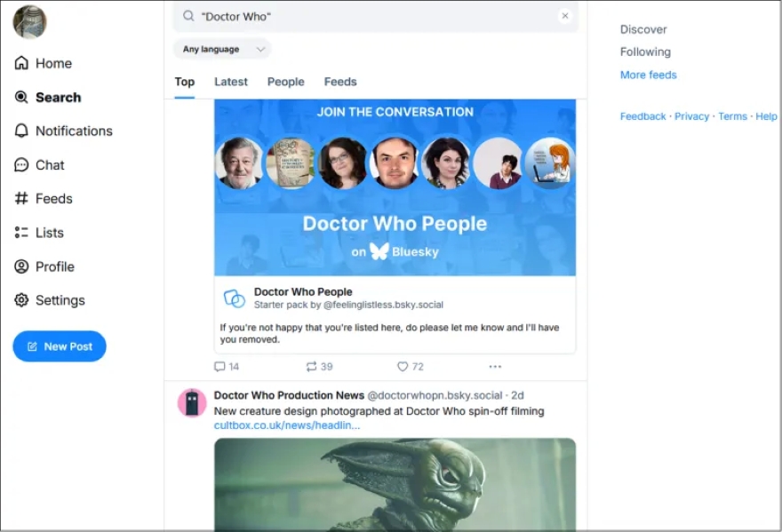Viewport: 782px width, 532px height.
Task: Clear the search field with X button
Action: tap(564, 16)
